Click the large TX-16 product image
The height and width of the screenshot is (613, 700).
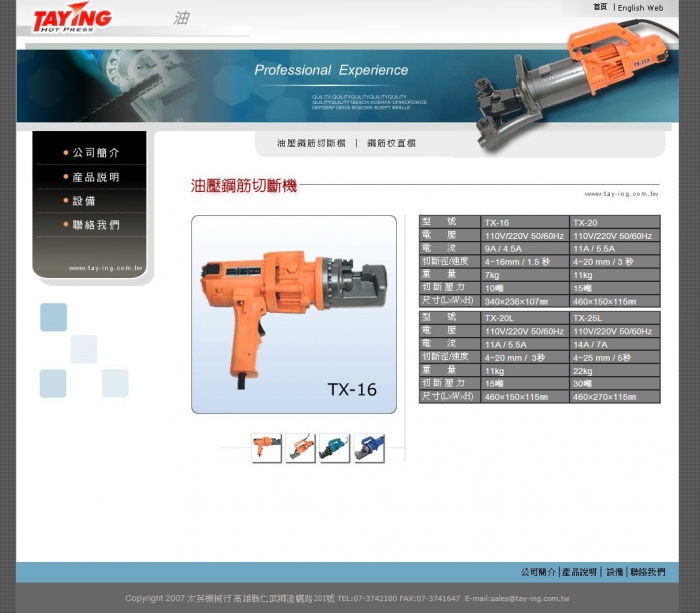coord(294,314)
